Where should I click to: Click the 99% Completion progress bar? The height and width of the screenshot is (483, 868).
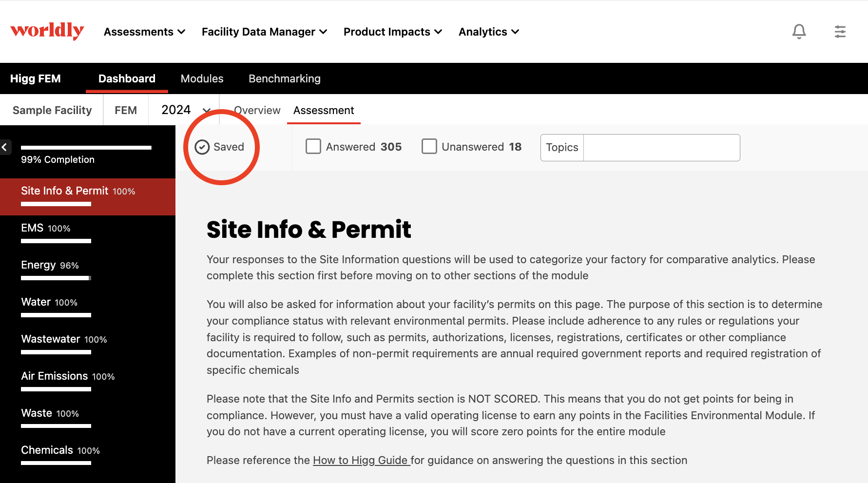coord(86,148)
